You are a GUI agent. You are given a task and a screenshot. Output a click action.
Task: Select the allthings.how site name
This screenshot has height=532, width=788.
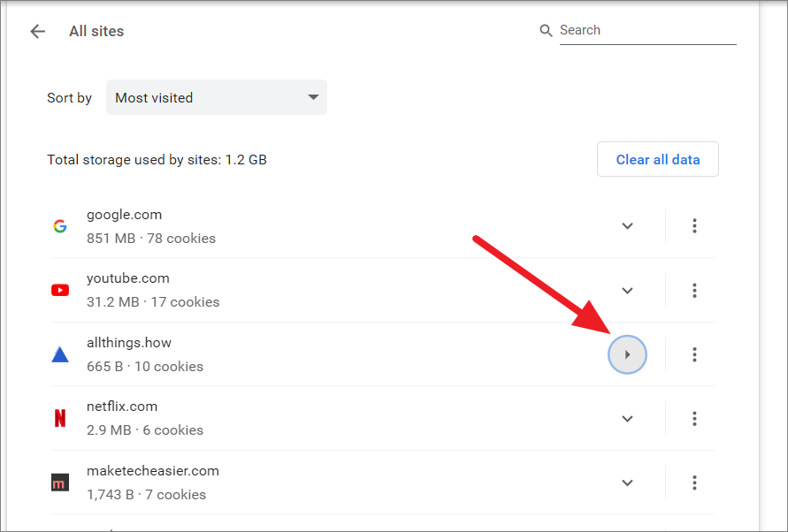128,343
